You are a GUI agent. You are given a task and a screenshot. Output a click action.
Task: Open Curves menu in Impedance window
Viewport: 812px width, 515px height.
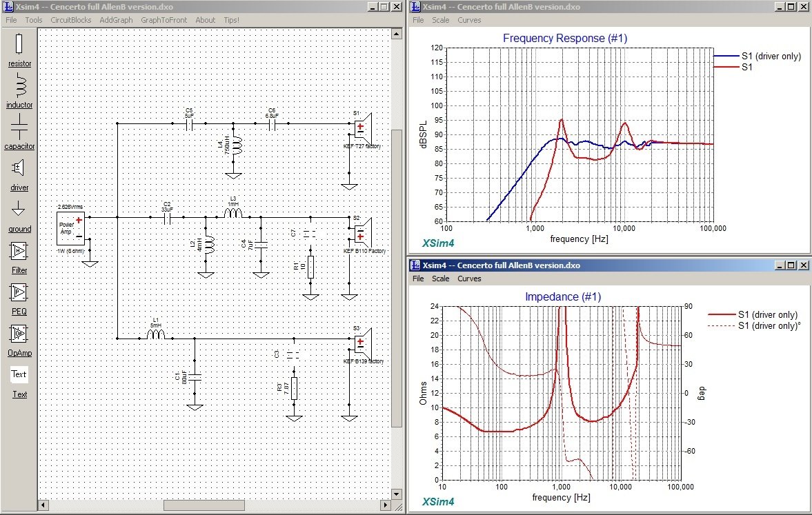pyautogui.click(x=469, y=279)
